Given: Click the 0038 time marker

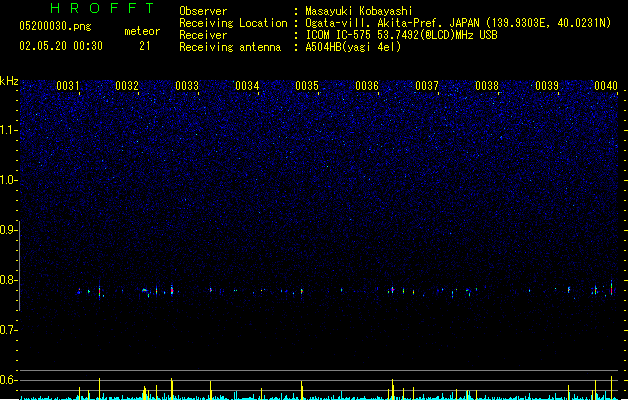Looking at the screenshot, I should [x=487, y=86].
